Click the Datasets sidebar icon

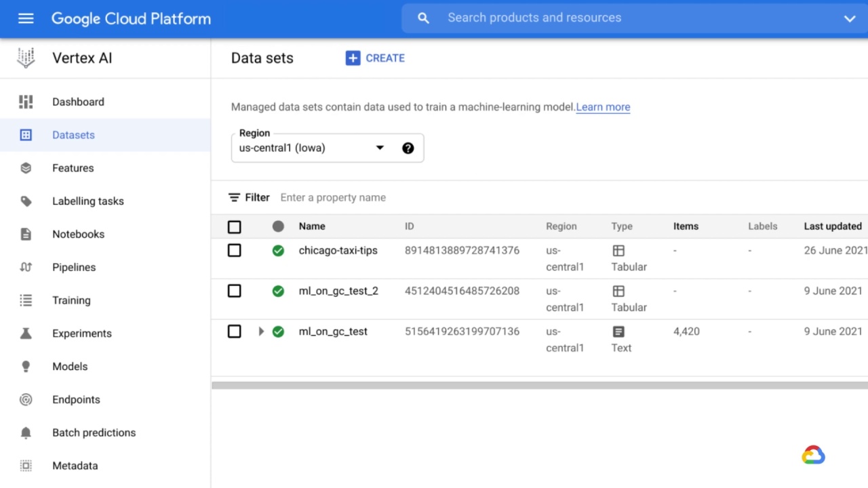point(26,135)
